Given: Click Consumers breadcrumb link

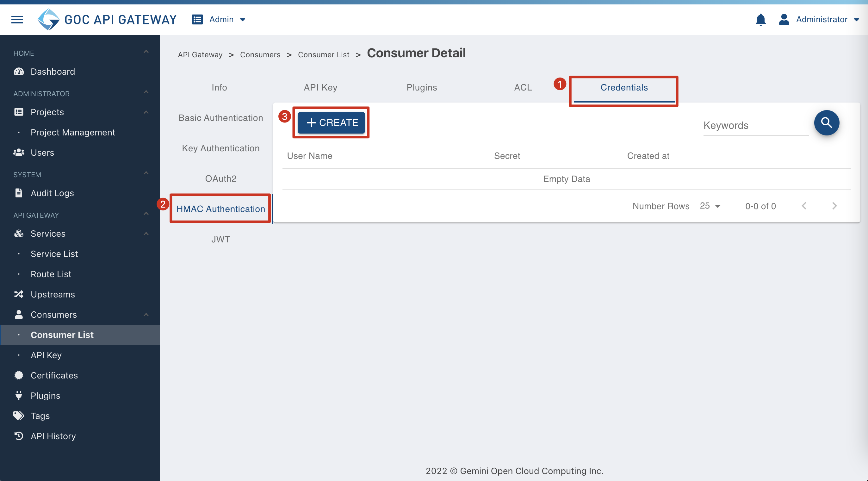Looking at the screenshot, I should click(x=260, y=55).
